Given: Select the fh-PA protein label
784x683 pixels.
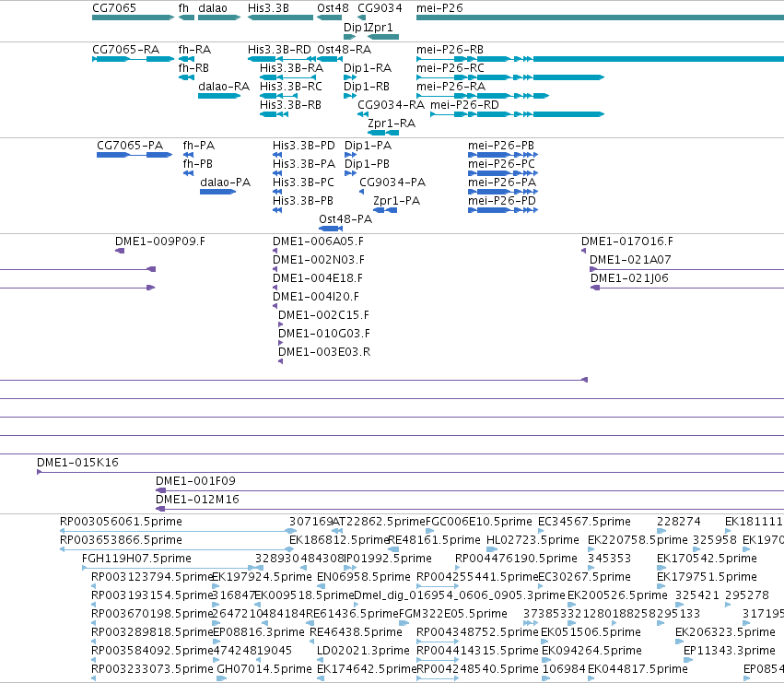Looking at the screenshot, I should (199, 146).
